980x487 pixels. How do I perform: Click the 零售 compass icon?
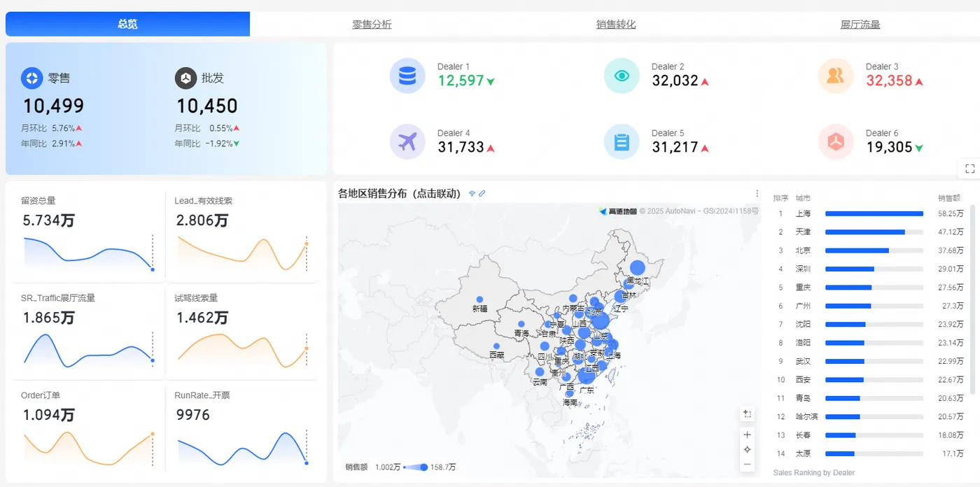(32, 78)
